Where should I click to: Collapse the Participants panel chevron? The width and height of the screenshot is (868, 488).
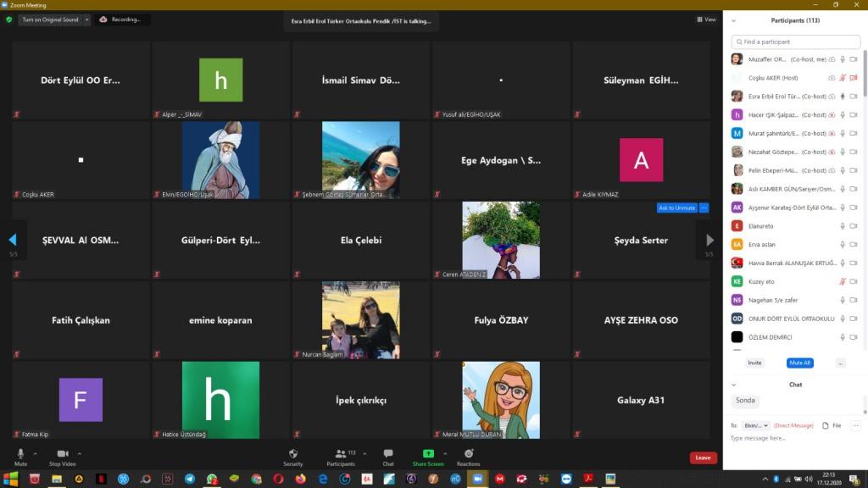(733, 20)
